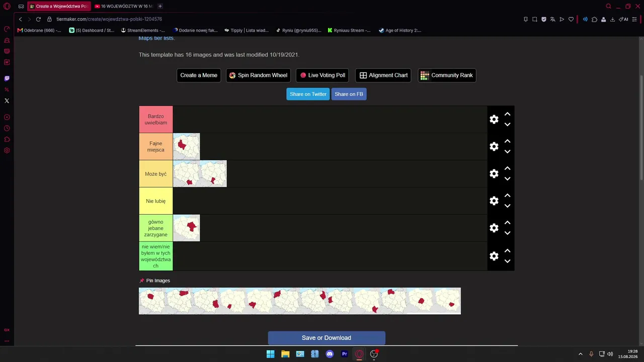Image resolution: width=644 pixels, height=362 pixels.
Task: Share on FB
Action: (x=349, y=94)
